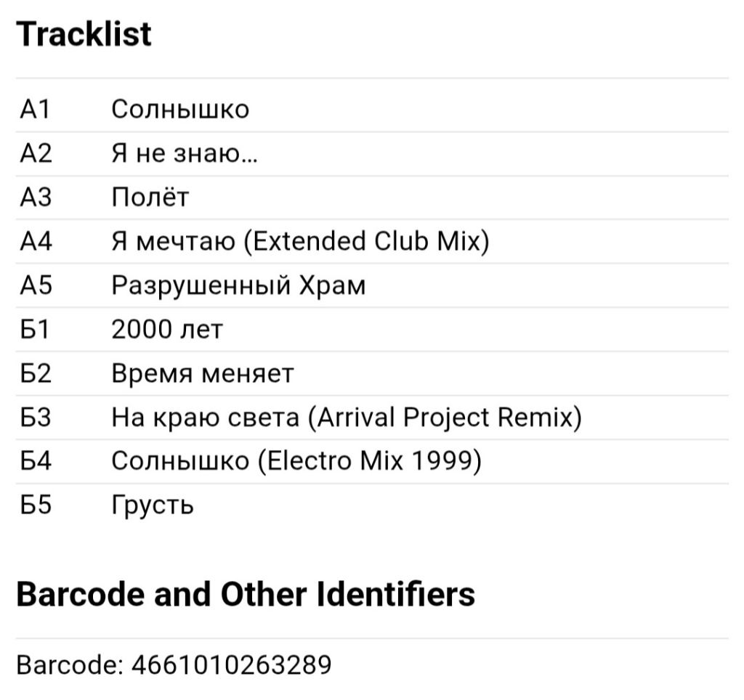Click Barcode and Other Identifiers heading

[x=246, y=594]
